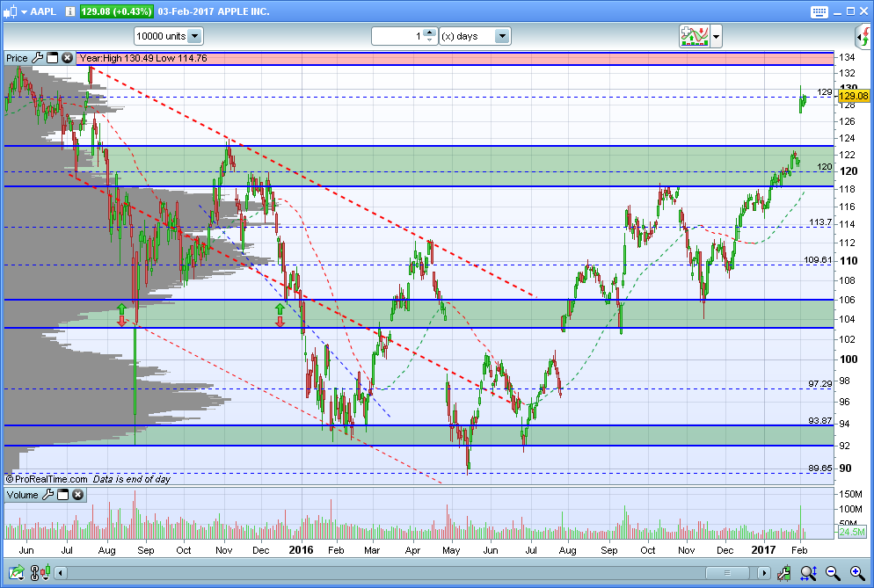Maximize the Volume panel
Viewport: 874px width, 588px height.
coord(63,494)
